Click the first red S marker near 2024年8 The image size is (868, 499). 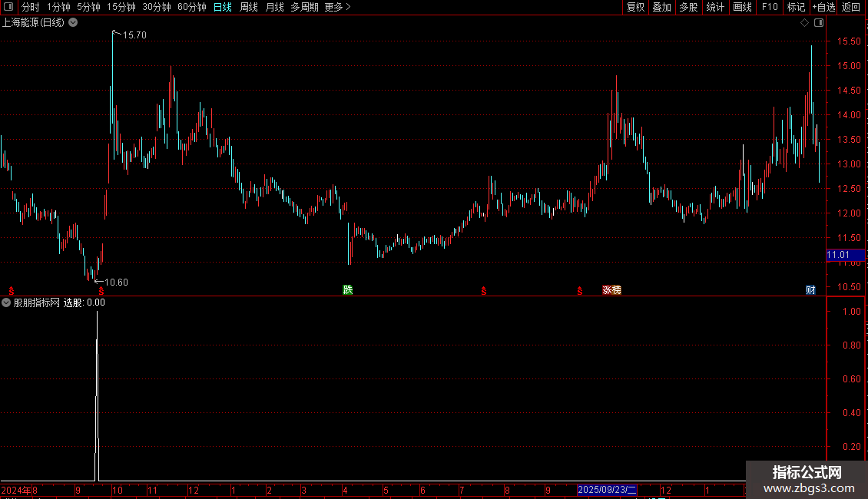tap(12, 291)
